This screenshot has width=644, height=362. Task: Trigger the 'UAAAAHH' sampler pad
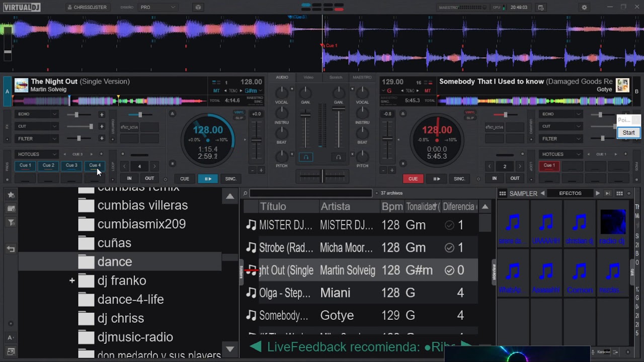pyautogui.click(x=546, y=224)
